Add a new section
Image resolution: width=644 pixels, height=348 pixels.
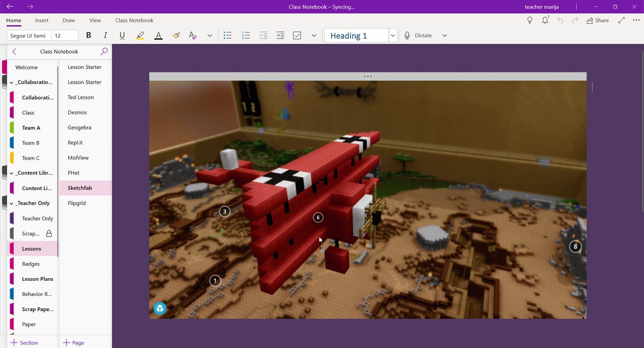click(24, 343)
